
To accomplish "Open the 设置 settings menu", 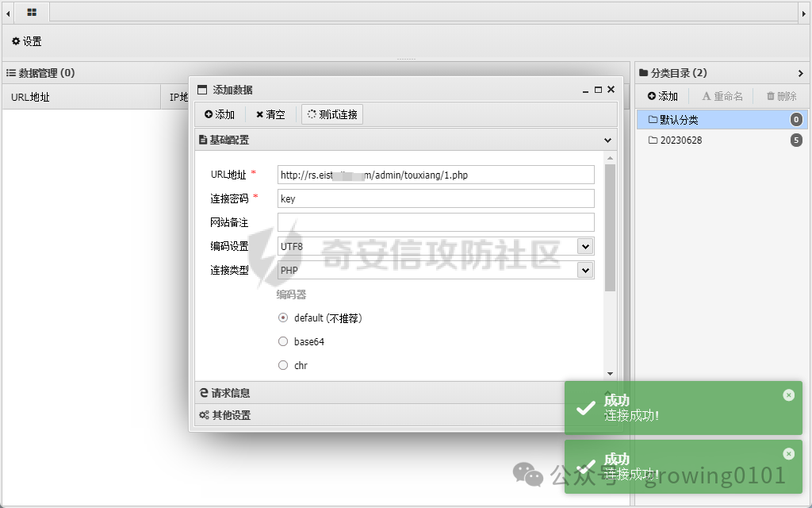I will 27,41.
